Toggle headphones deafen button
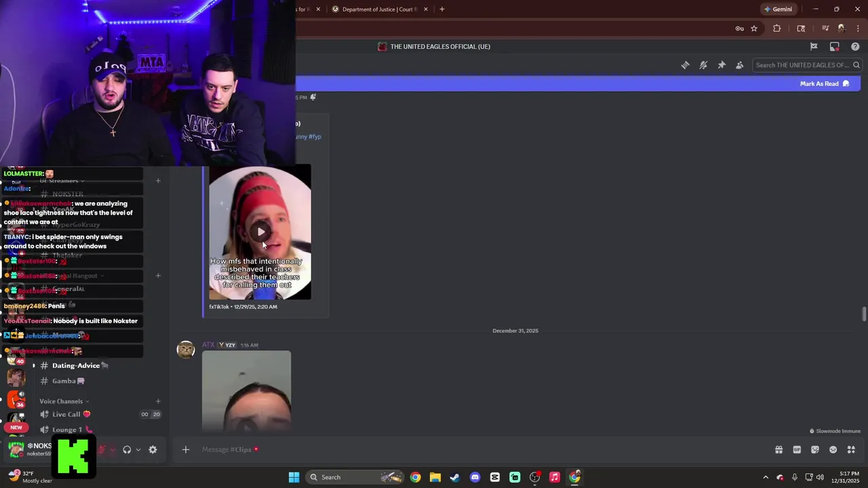The height and width of the screenshot is (488, 868). [x=127, y=449]
